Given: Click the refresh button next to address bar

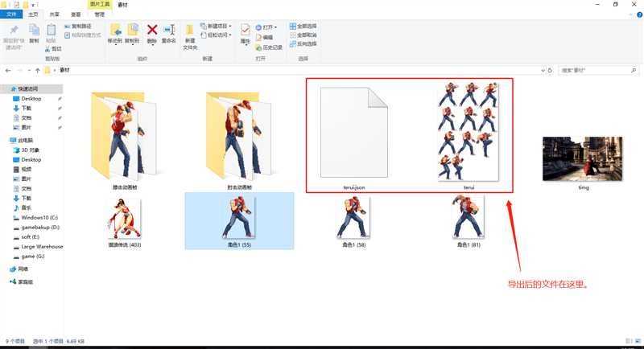Looking at the screenshot, I should [x=550, y=71].
